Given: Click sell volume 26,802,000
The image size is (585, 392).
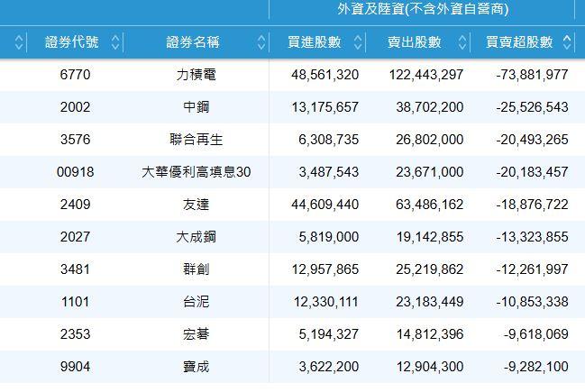Looking at the screenshot, I should point(429,140).
